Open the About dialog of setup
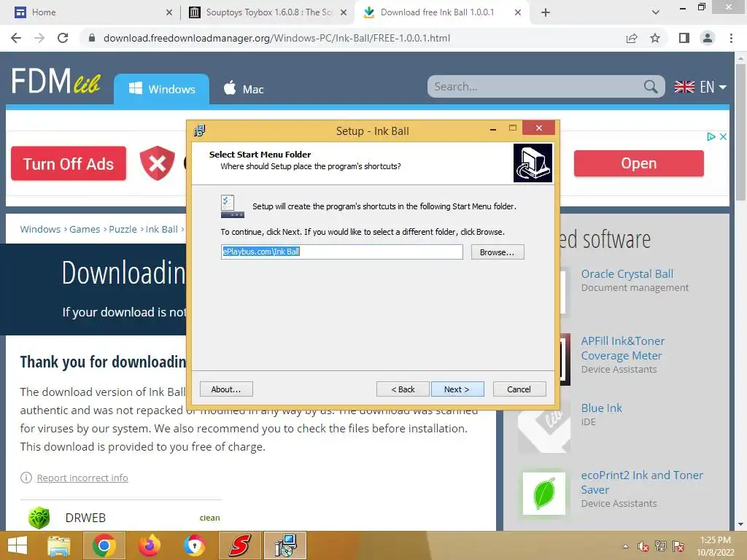 226,389
